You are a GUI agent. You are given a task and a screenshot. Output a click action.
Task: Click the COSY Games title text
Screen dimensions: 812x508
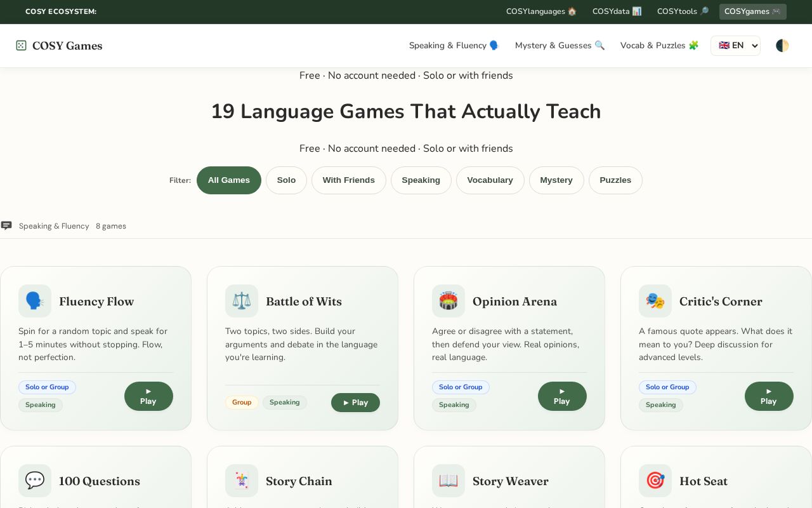67,46
